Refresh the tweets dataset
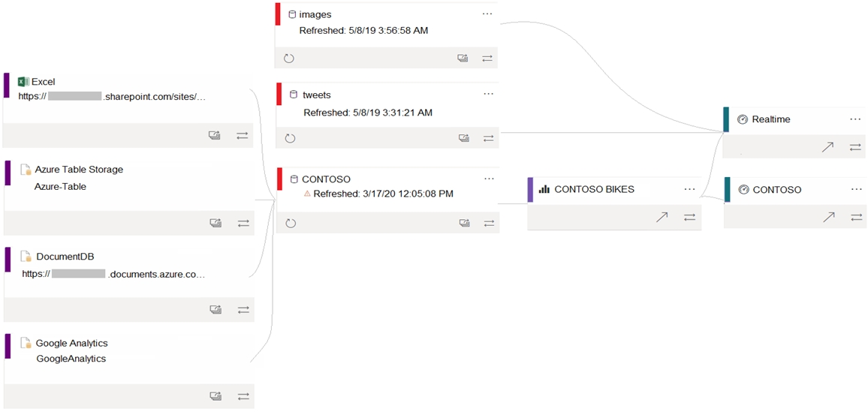 (x=290, y=138)
